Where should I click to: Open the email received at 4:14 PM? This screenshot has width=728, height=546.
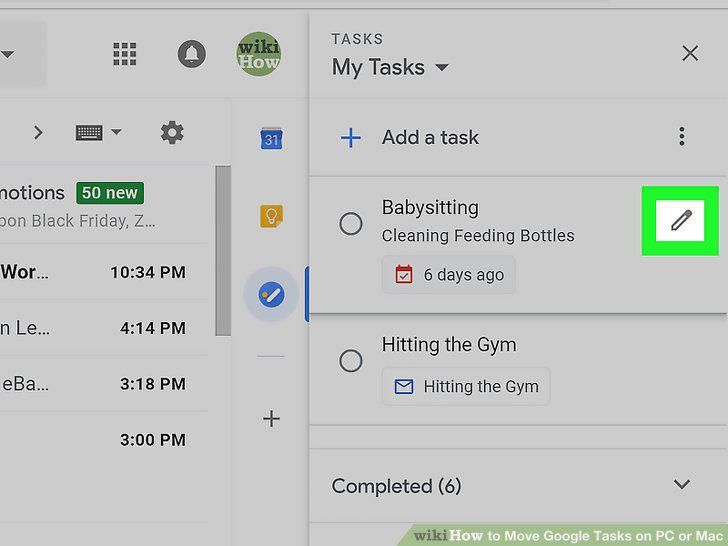click(x=103, y=328)
